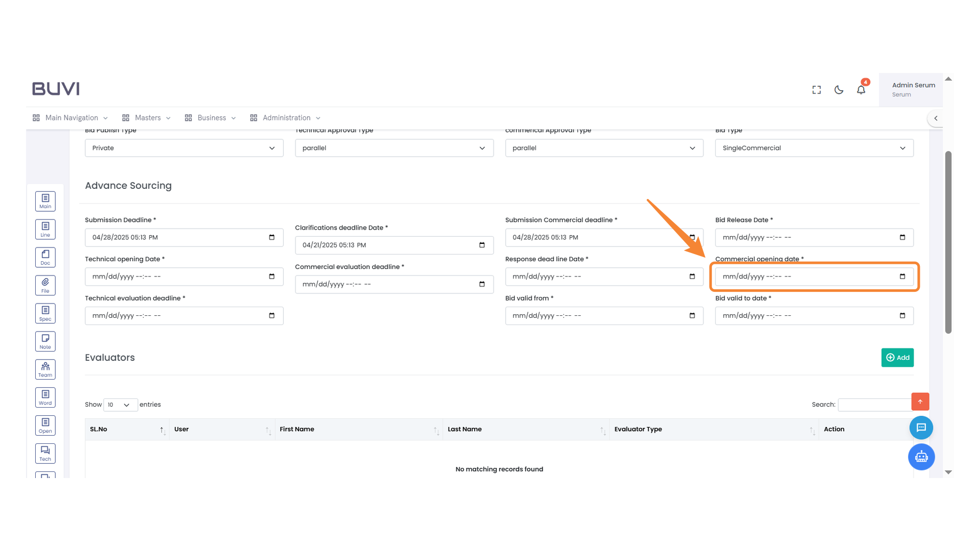This screenshot has height=551, width=980.
Task: Change the show entries count dropdown
Action: (x=120, y=405)
